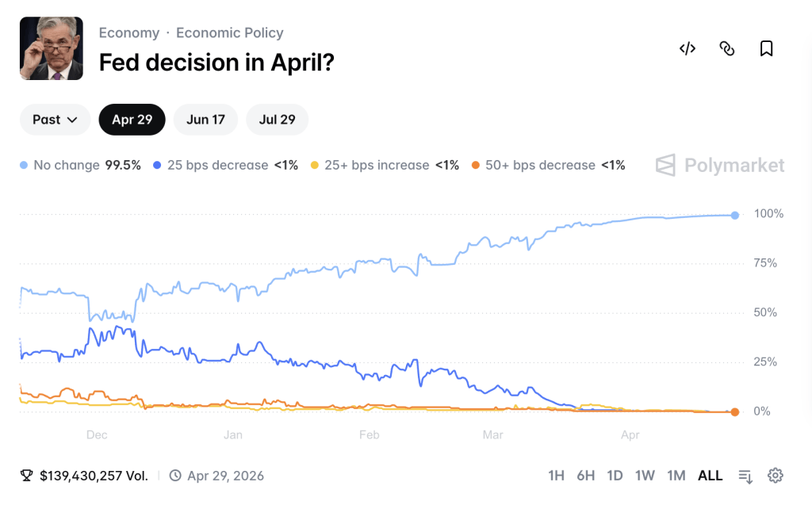This screenshot has width=812, height=505.
Task: Click the chart sort/filter icon
Action: click(x=745, y=476)
